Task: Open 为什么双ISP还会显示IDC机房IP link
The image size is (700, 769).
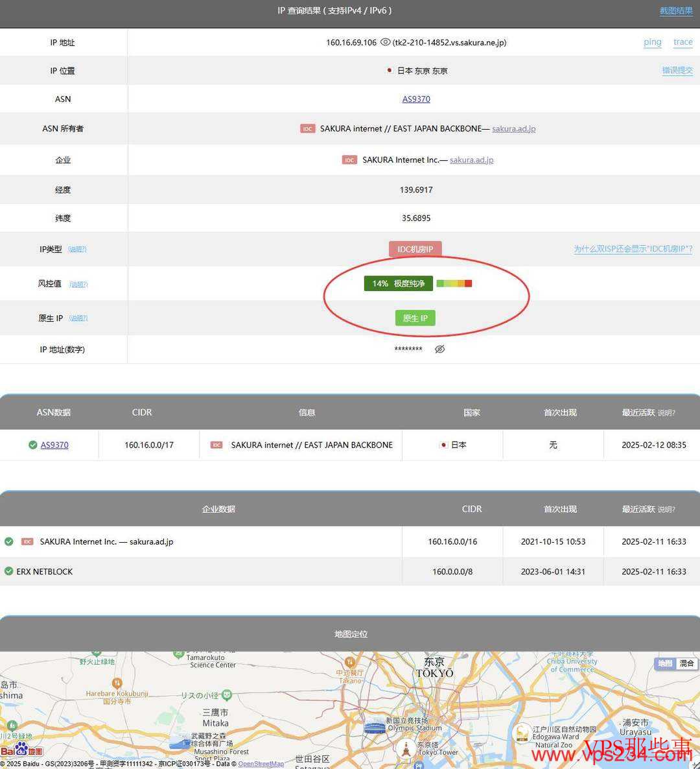Action: tap(633, 249)
